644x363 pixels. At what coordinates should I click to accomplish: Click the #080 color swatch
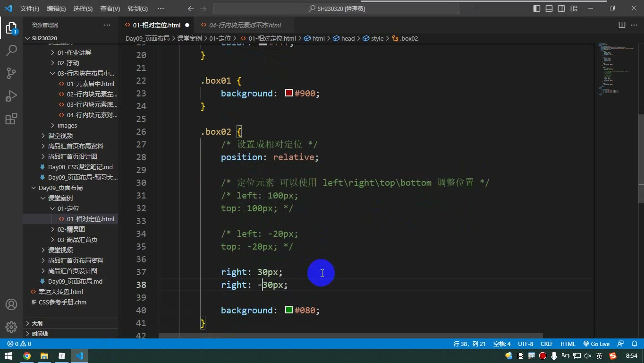click(289, 310)
